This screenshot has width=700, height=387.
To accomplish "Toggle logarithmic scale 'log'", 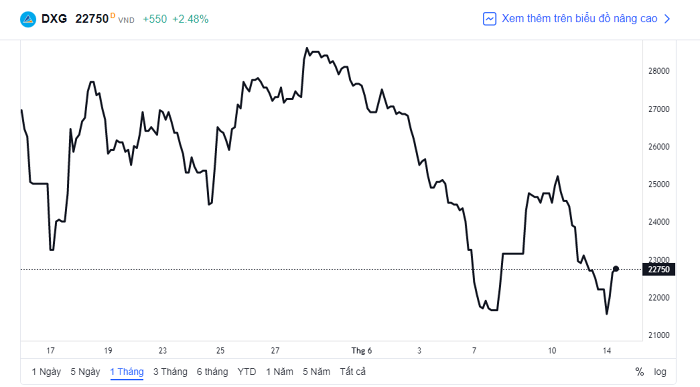I will pos(660,372).
